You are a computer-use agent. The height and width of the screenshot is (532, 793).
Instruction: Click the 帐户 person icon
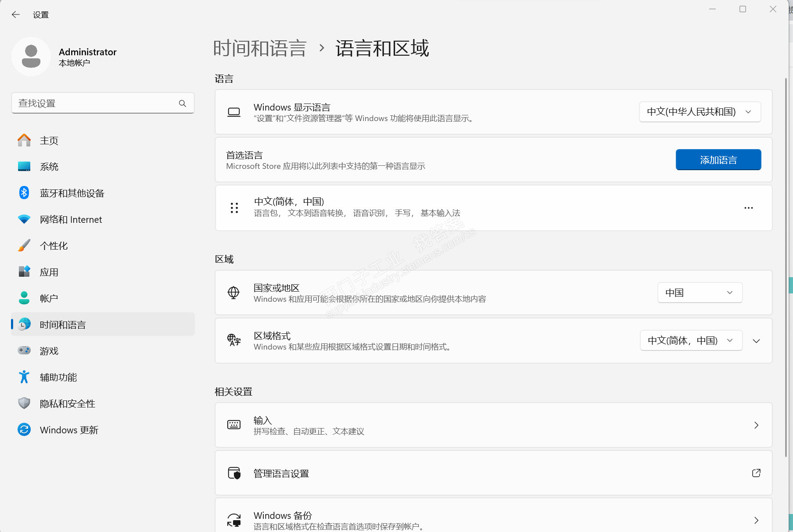tap(24, 298)
